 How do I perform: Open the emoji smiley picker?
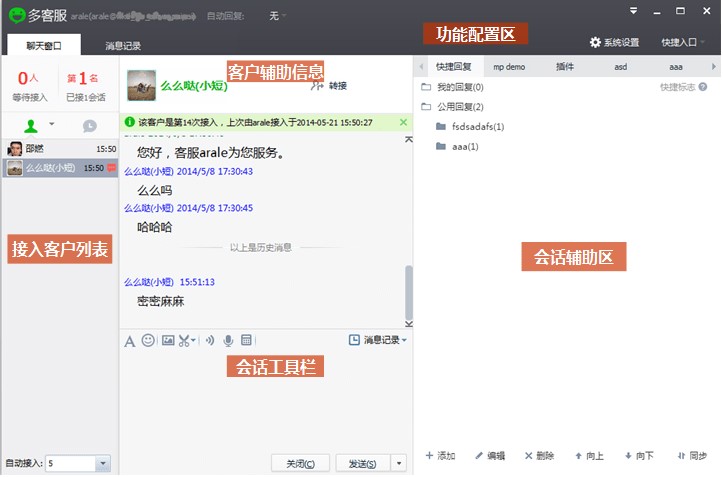click(148, 341)
